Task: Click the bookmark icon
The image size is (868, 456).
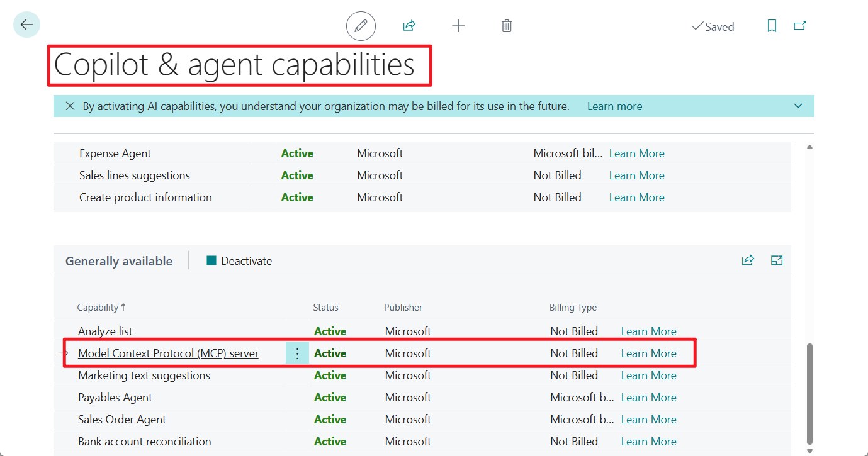Action: coord(772,26)
